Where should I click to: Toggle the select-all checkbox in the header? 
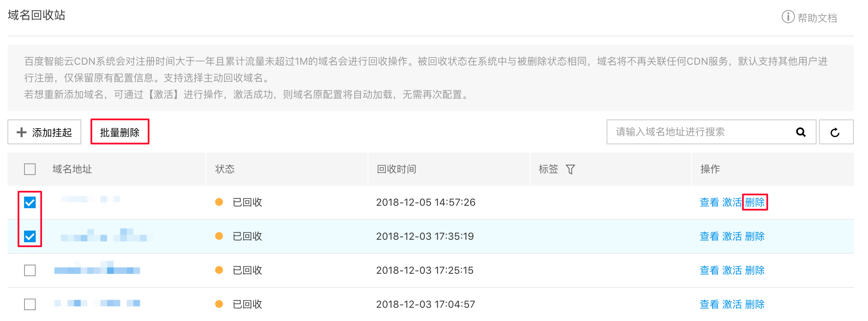pos(30,169)
